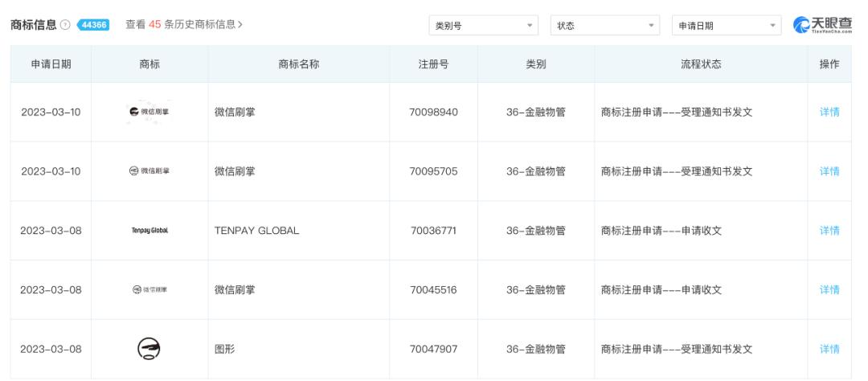Click the 44366 count badge

tap(92, 26)
